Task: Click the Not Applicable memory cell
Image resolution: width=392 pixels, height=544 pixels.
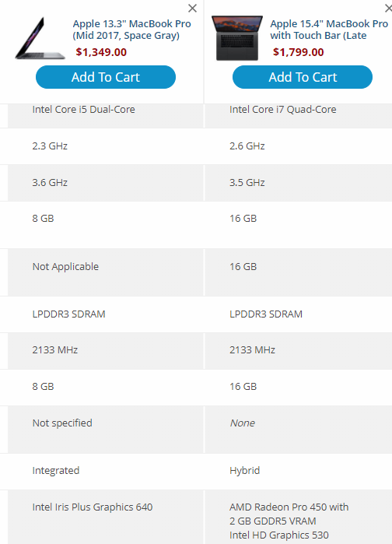Action: coord(106,272)
